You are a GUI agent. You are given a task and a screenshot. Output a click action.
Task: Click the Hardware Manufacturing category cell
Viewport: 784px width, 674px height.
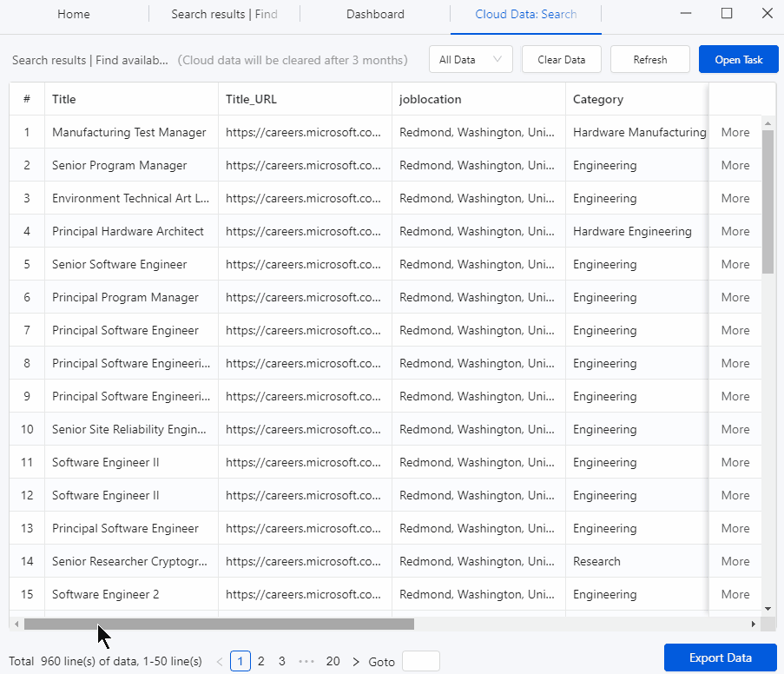pyautogui.click(x=637, y=132)
